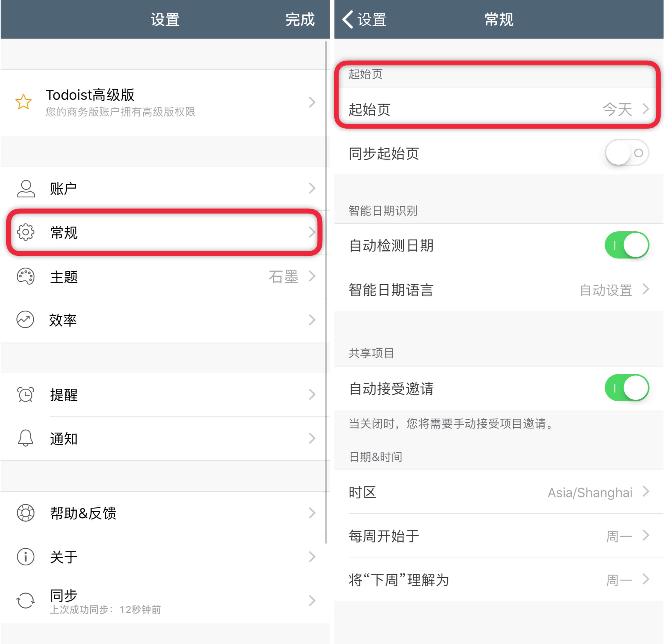This screenshot has height=644, width=667.
Task: Tap the 完成 button
Action: [300, 19]
